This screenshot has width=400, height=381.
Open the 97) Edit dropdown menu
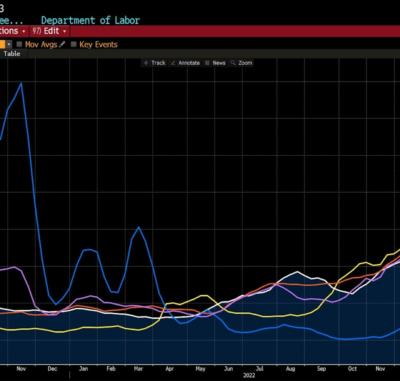pos(50,31)
